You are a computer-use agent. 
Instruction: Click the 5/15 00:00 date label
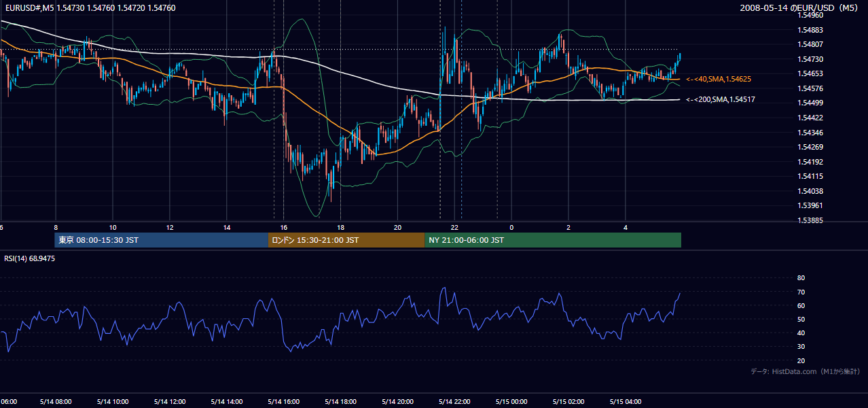[512, 401]
